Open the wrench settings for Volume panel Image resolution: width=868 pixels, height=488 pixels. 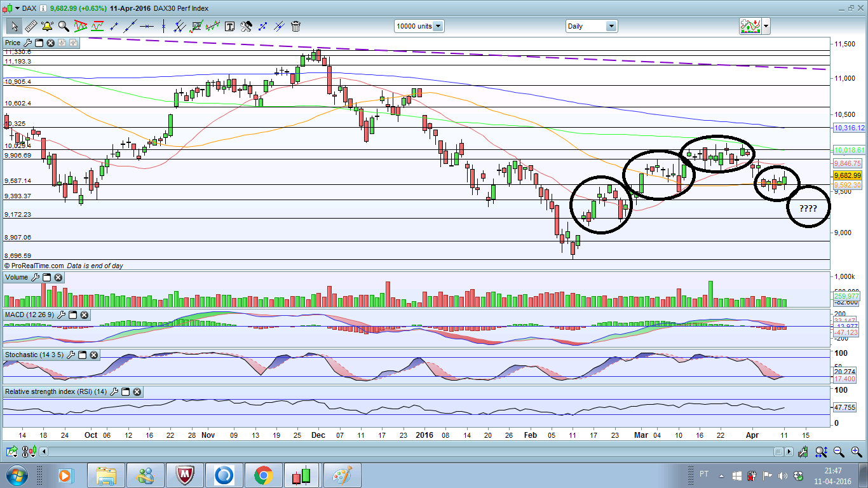[36, 278]
